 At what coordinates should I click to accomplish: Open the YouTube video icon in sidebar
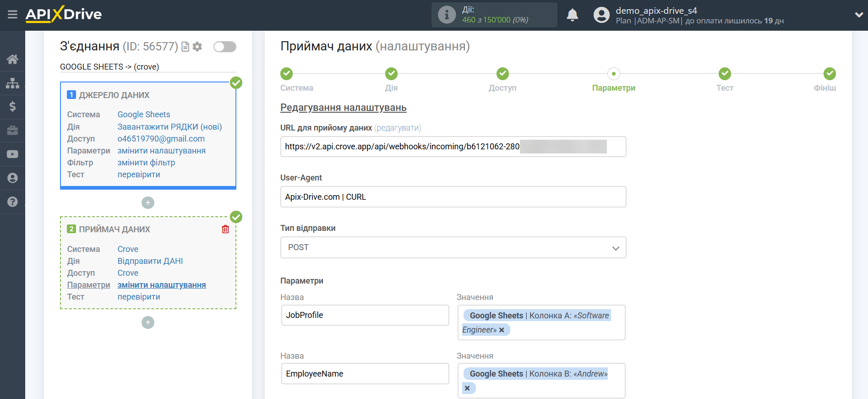coord(12,154)
